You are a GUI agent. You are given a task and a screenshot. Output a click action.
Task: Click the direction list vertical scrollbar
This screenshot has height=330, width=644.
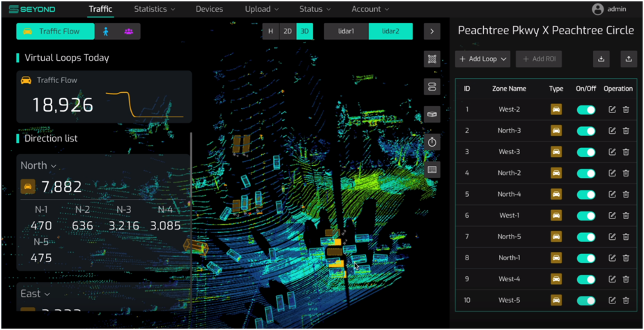click(191, 209)
